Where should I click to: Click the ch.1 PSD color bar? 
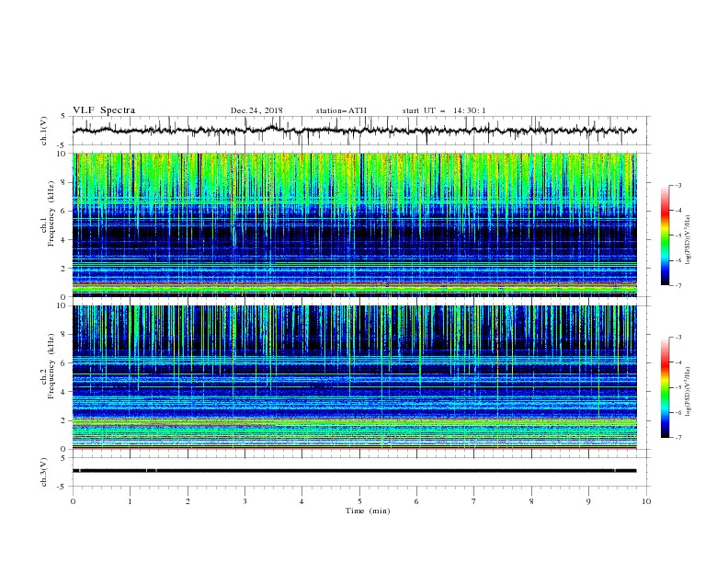coord(665,236)
